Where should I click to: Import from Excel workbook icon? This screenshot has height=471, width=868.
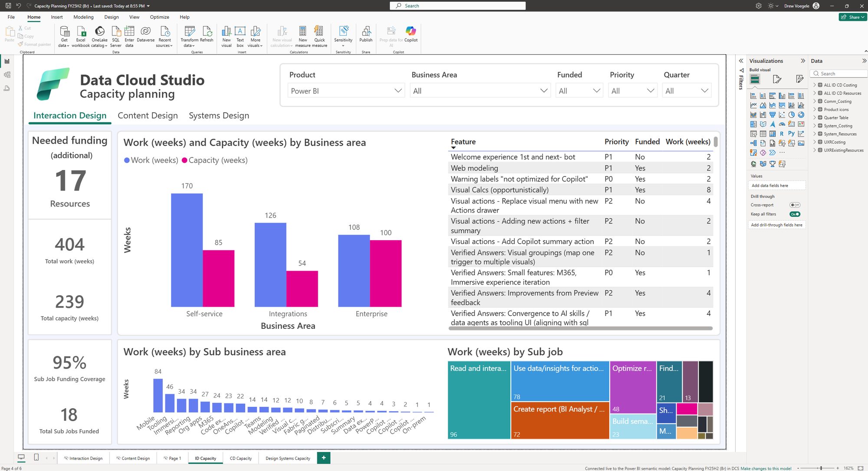[81, 36]
